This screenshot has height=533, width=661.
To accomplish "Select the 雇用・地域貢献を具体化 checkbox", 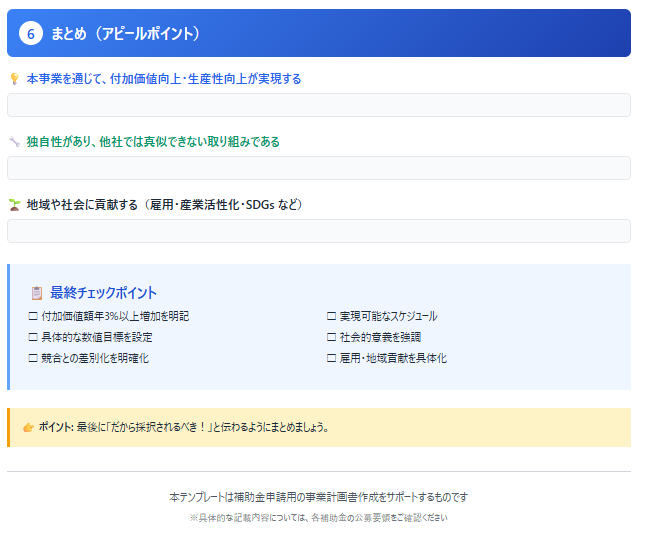I will point(331,358).
